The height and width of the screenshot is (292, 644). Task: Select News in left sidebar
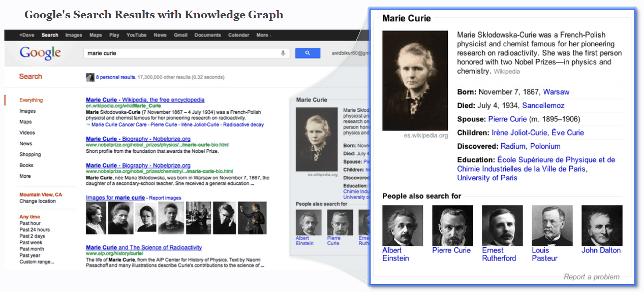(26, 144)
